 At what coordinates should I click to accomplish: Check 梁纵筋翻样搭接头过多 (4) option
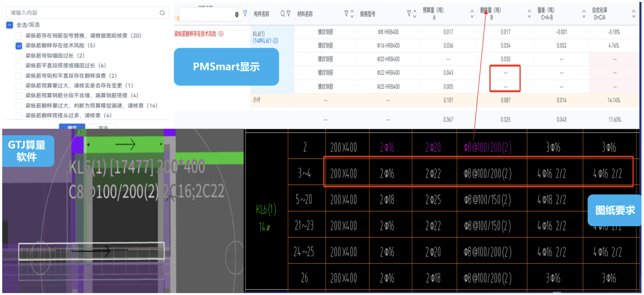(x=19, y=116)
